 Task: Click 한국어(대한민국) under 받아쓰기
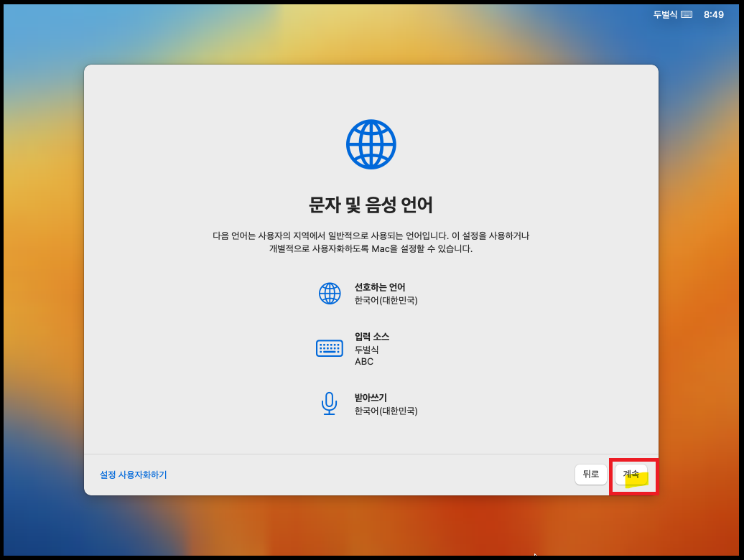tap(386, 411)
